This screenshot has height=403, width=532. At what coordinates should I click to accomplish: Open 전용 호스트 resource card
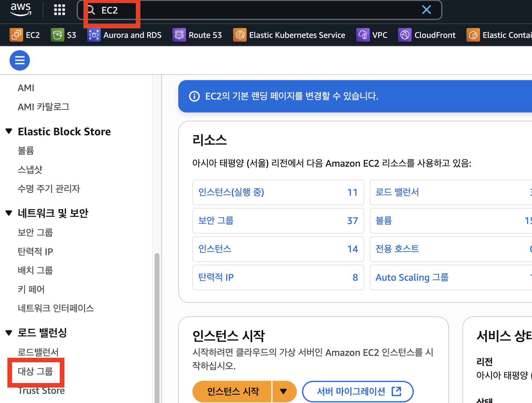(x=451, y=249)
